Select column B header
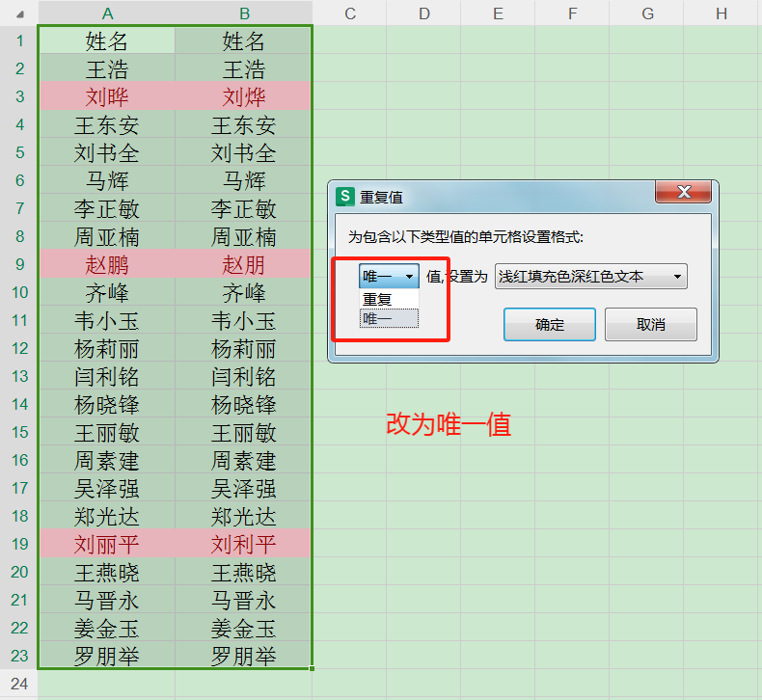Image resolution: width=762 pixels, height=700 pixels. click(x=244, y=13)
